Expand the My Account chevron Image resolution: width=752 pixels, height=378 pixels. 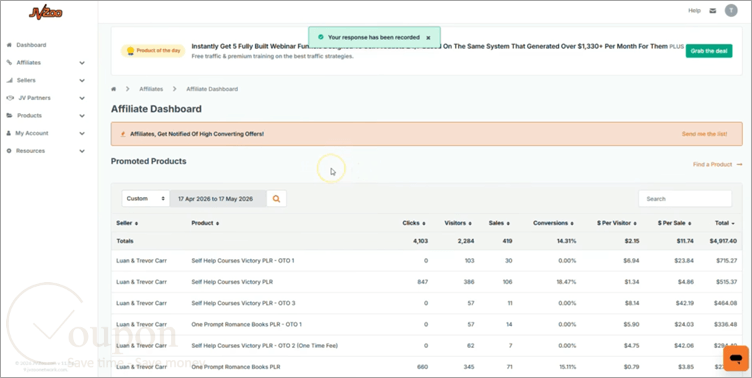pyautogui.click(x=82, y=133)
